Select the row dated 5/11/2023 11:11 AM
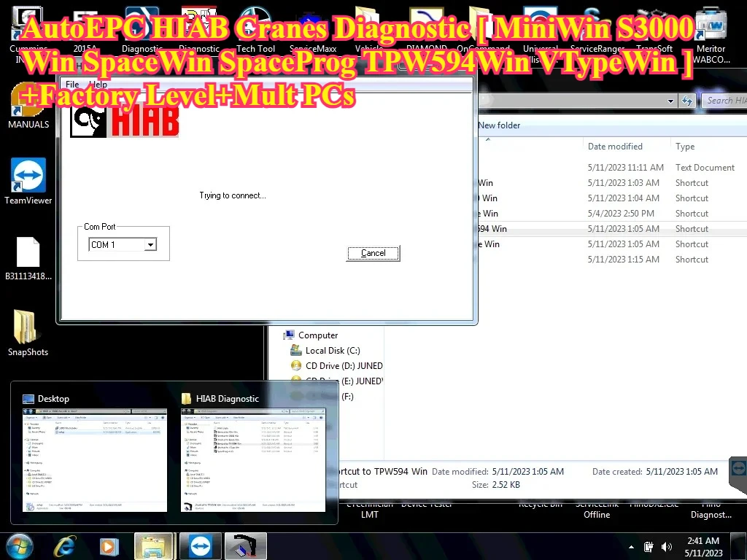The width and height of the screenshot is (747, 560). [612, 168]
